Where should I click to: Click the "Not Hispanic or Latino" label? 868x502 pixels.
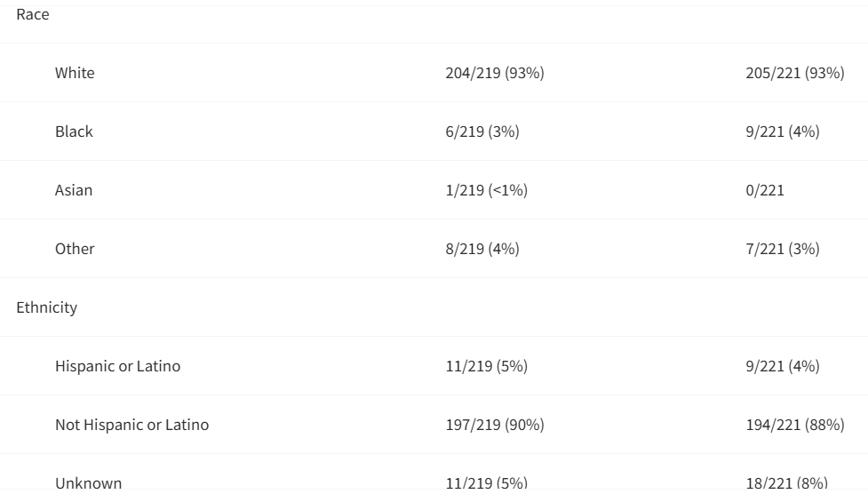point(131,425)
